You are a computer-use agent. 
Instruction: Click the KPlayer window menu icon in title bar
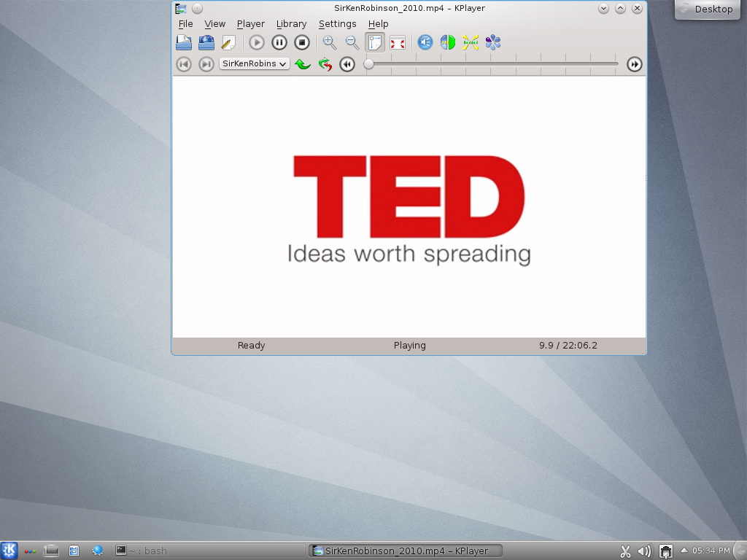point(181,8)
